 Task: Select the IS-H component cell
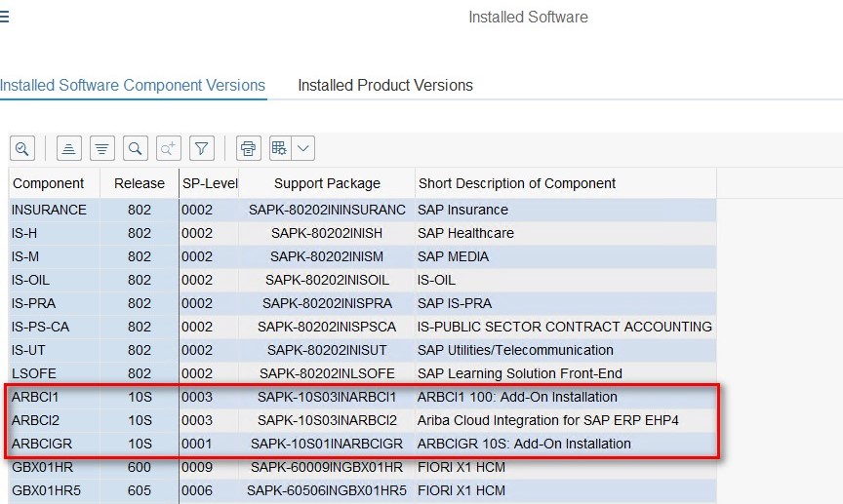click(55, 233)
